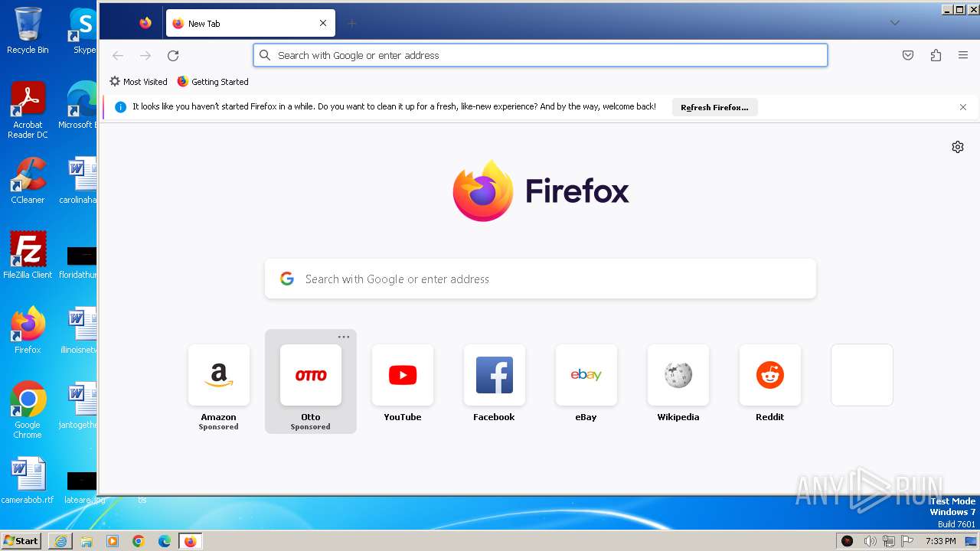Open eBay shortcut tile

[x=586, y=381]
